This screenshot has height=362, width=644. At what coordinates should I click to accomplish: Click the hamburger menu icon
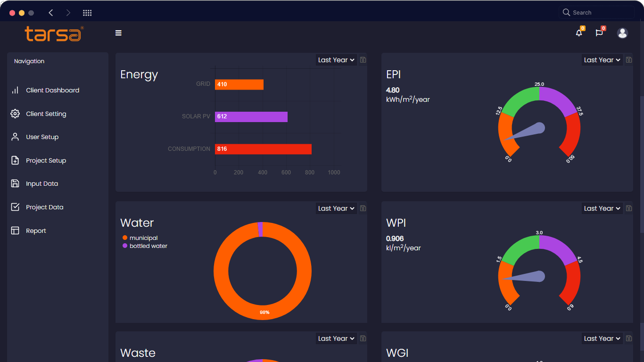[x=118, y=33]
